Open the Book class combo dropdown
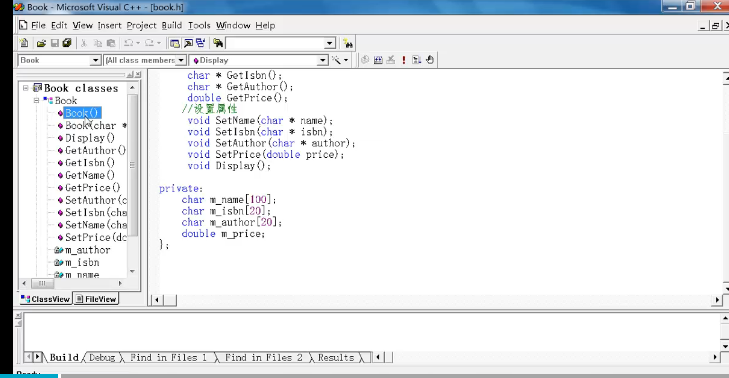The height and width of the screenshot is (378, 729). pos(95,60)
